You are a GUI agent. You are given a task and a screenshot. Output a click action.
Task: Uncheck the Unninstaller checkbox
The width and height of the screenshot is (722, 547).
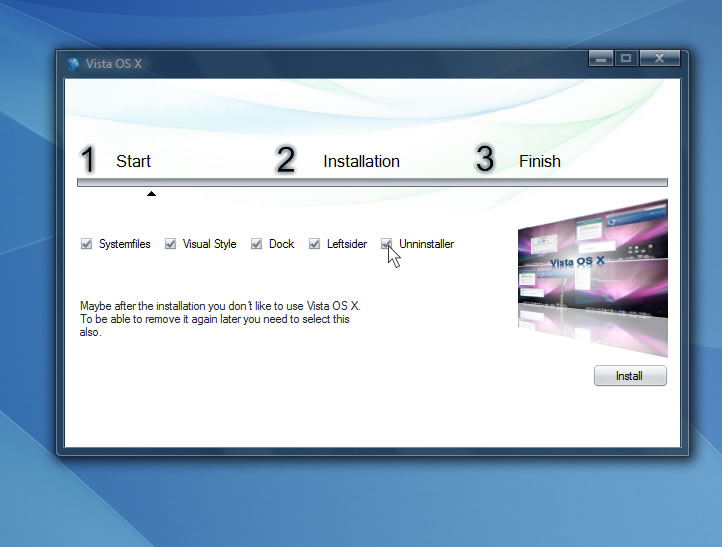[386, 244]
